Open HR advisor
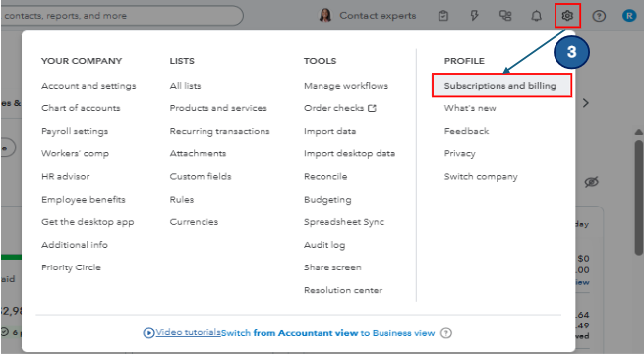Screen dimensions: 644x355 click(65, 177)
